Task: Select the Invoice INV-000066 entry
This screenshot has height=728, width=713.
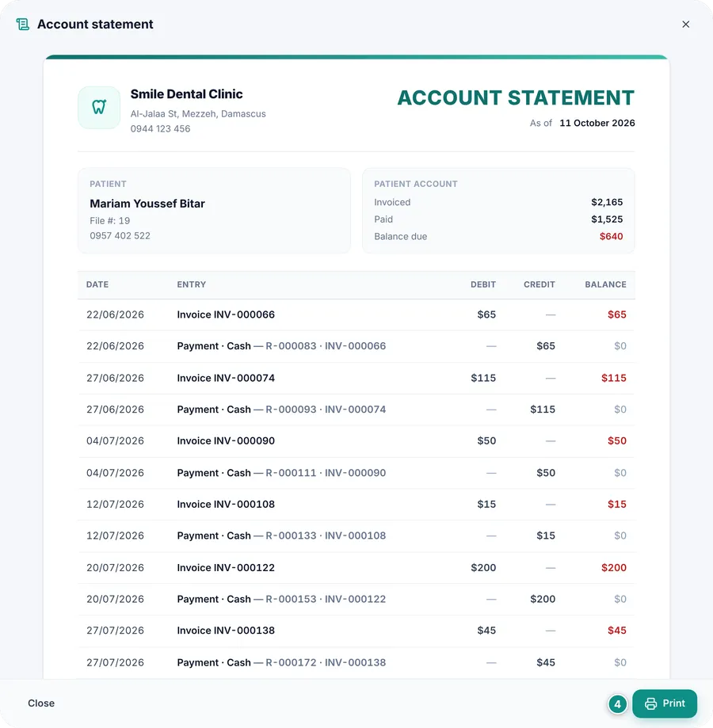Action: coord(356,314)
